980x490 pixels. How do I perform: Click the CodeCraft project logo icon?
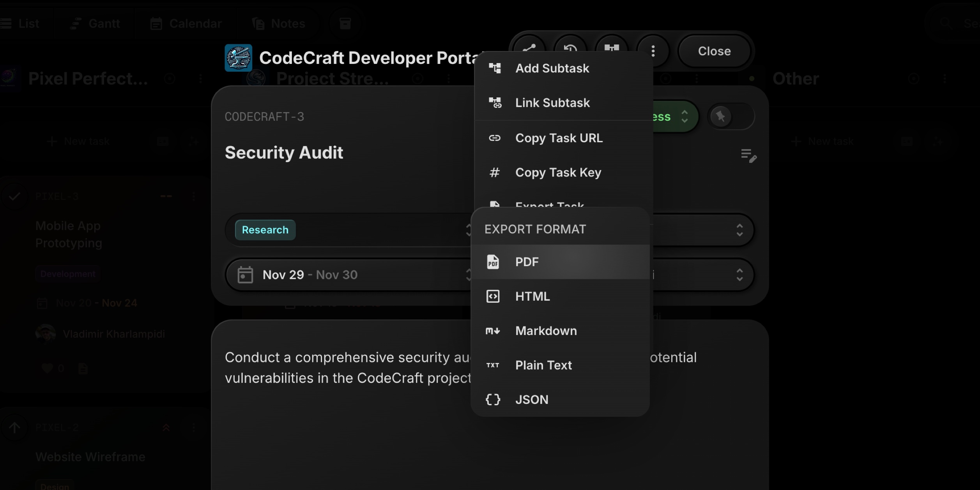[x=238, y=58]
